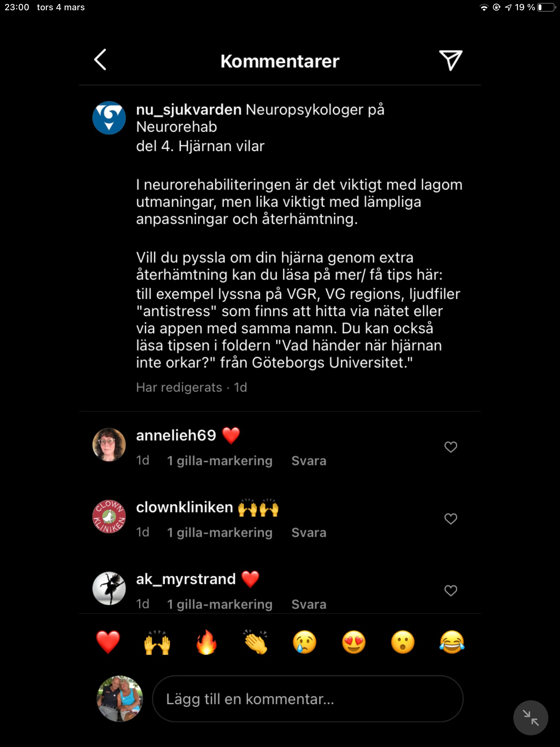Go back using the left chevron arrow
Screen dimensions: 560x747
tap(100, 60)
